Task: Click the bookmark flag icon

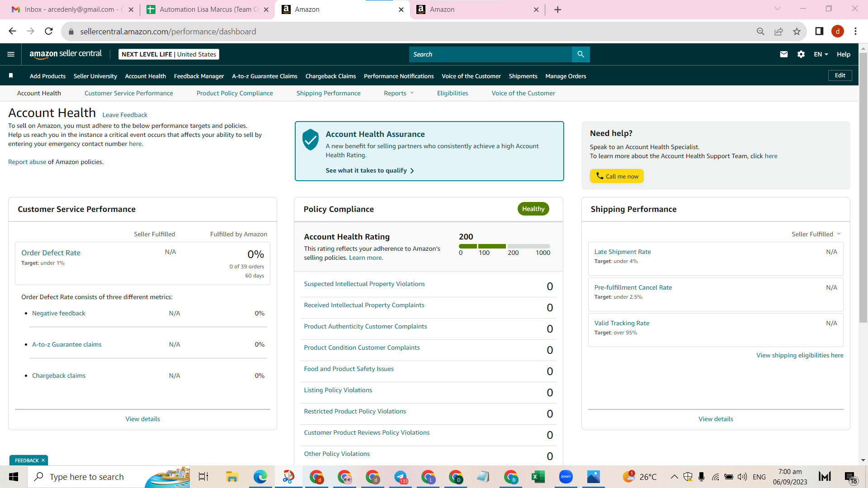Action: (11, 76)
